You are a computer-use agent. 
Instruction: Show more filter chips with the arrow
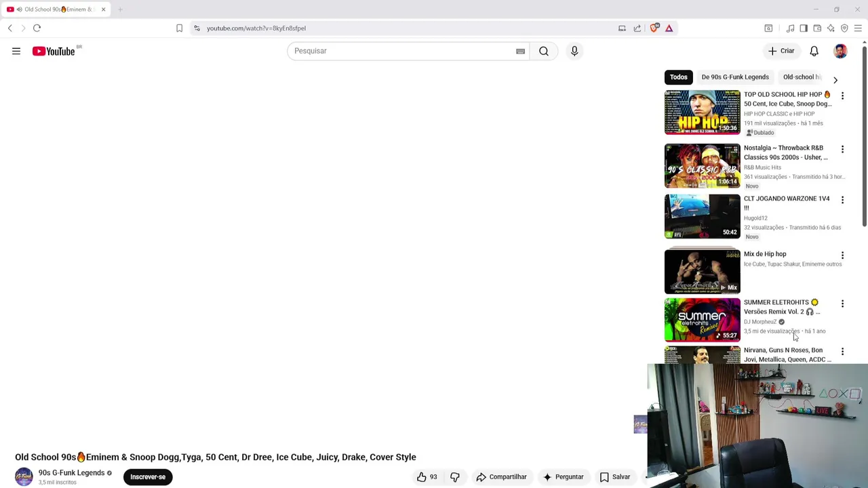pyautogui.click(x=835, y=80)
